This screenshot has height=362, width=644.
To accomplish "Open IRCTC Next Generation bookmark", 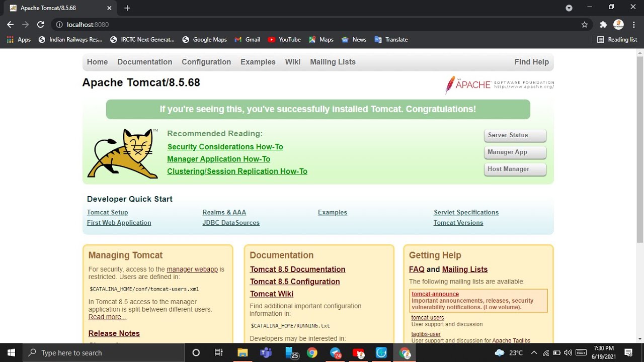I will [142, 40].
